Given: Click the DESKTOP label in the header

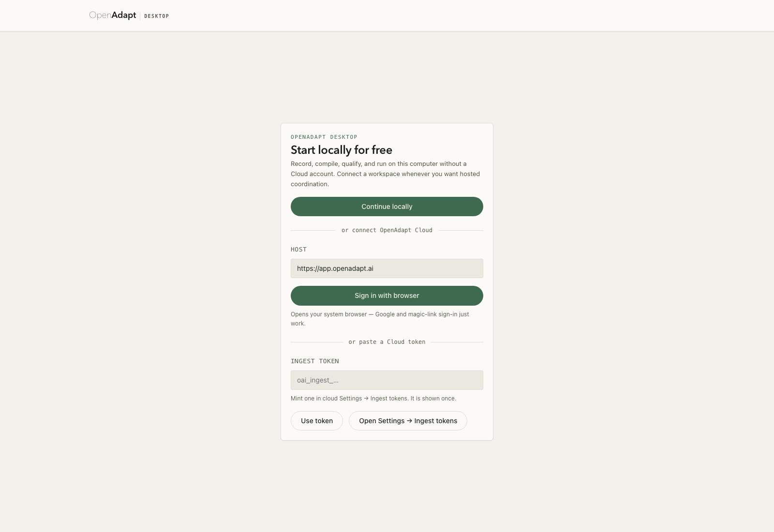Looking at the screenshot, I should (x=157, y=16).
